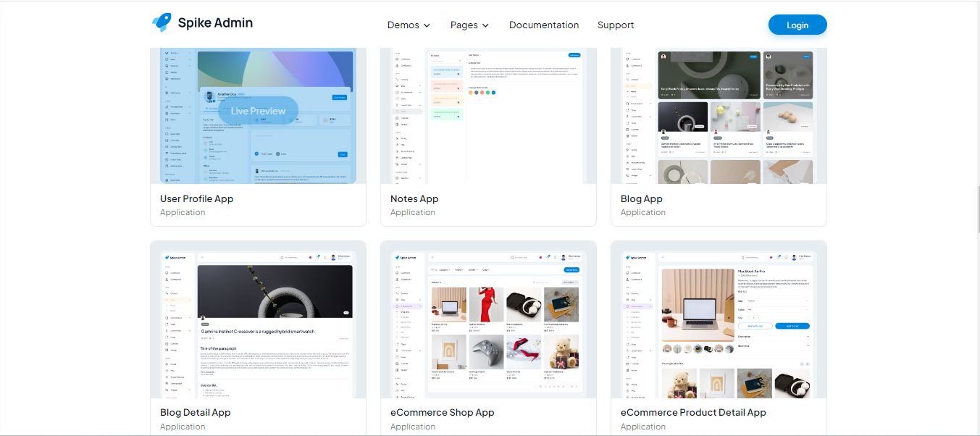Open the eCommerce Product Detail App title
The width and height of the screenshot is (980, 436).
coord(693,412)
